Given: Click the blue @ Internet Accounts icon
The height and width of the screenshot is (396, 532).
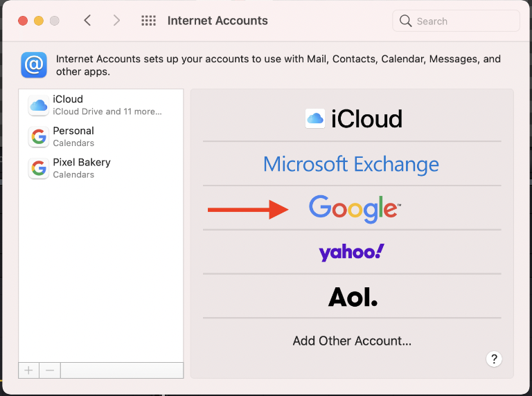Looking at the screenshot, I should point(34,65).
